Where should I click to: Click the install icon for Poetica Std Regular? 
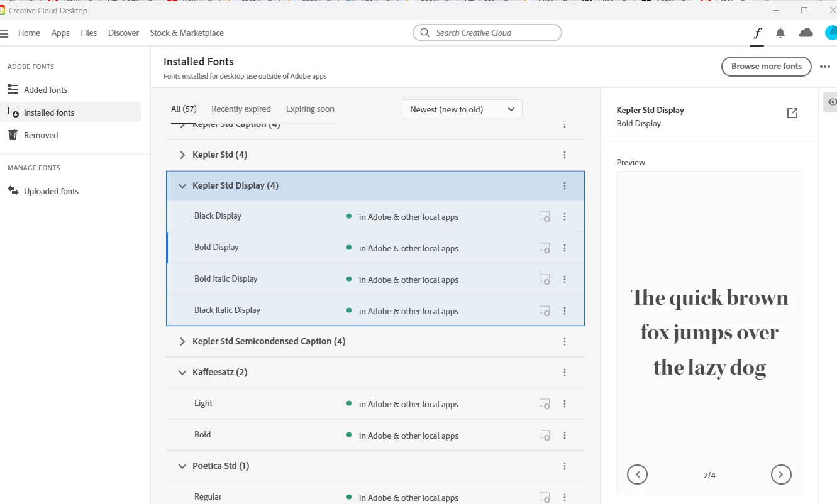(545, 498)
